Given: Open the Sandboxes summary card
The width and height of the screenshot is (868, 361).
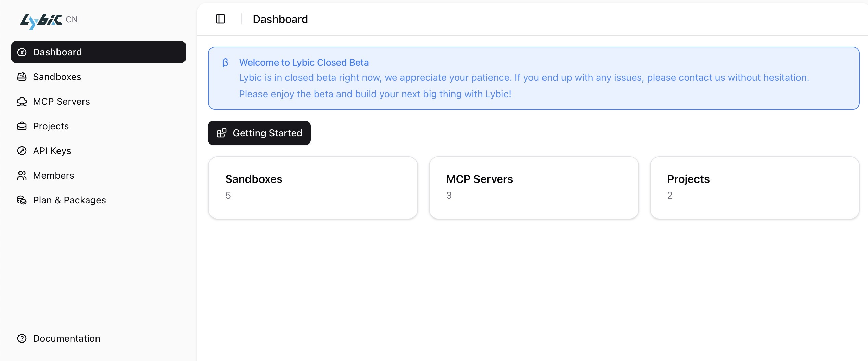Looking at the screenshot, I should click(x=313, y=187).
